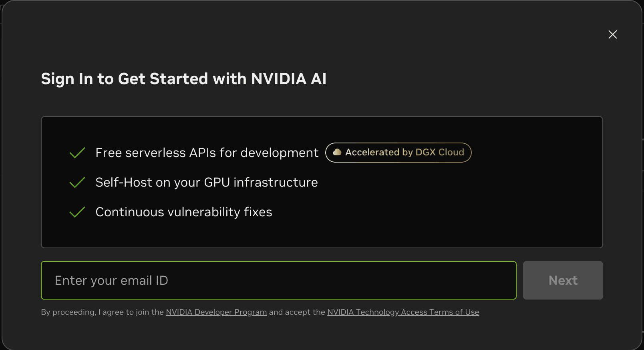Select the Free serverless APIs feature row
644x350 pixels.
(x=207, y=153)
